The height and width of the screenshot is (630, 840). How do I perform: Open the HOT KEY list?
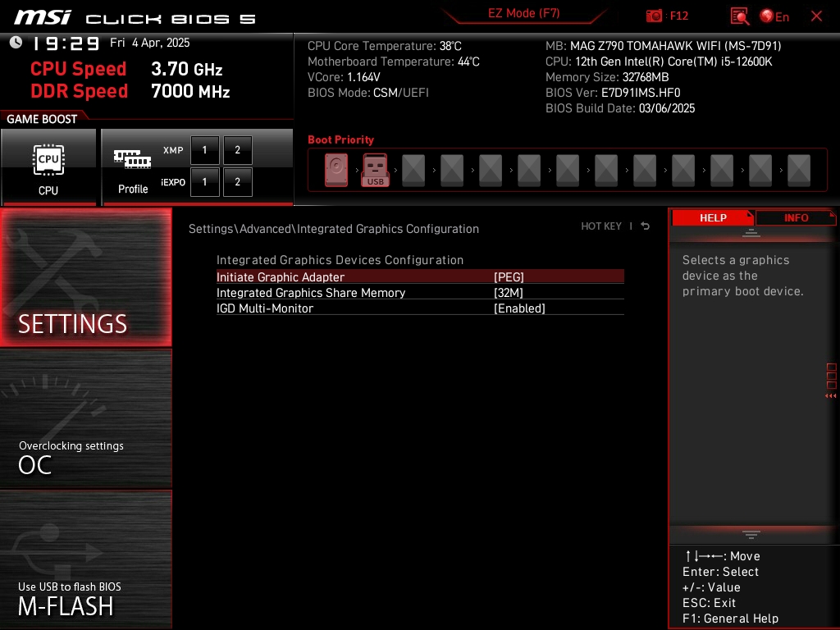point(601,226)
